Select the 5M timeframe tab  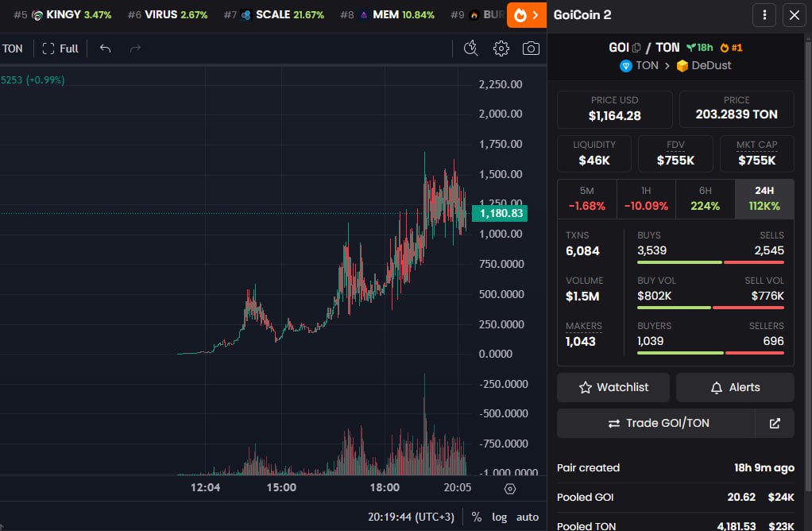tap(586, 199)
